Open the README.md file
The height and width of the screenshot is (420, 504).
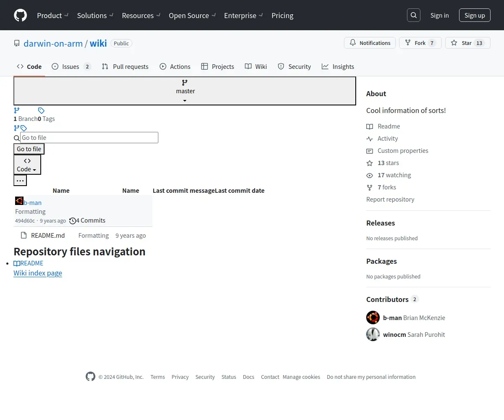pos(48,235)
